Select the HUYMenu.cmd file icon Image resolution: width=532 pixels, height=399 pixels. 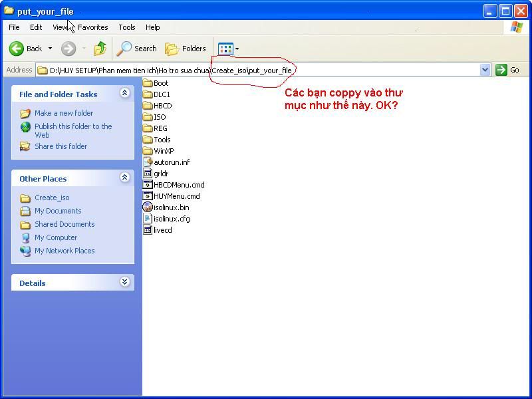point(148,196)
